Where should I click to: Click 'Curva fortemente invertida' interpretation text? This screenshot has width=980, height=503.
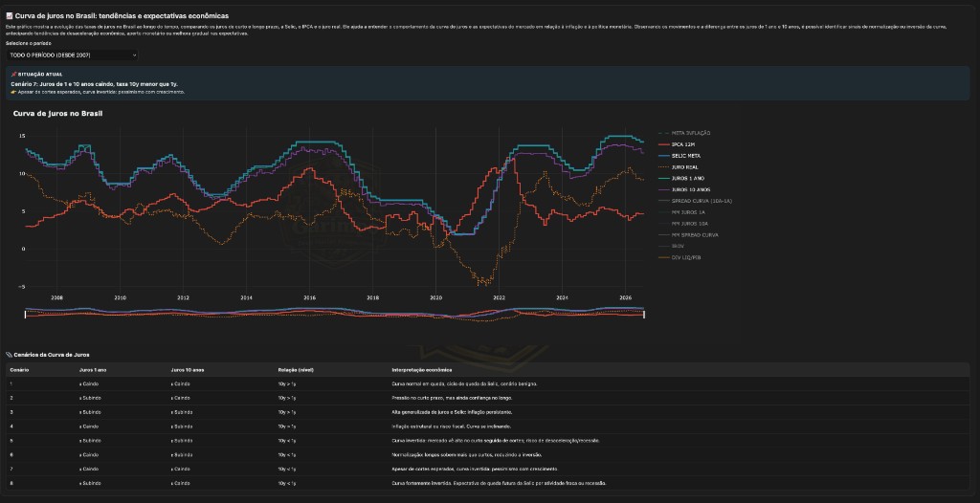pyautogui.click(x=499, y=483)
